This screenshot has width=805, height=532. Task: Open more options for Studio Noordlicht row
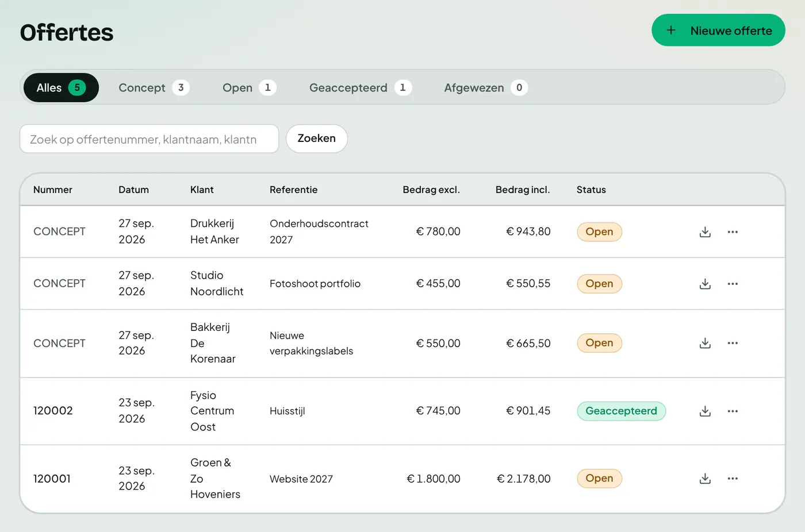(x=733, y=284)
